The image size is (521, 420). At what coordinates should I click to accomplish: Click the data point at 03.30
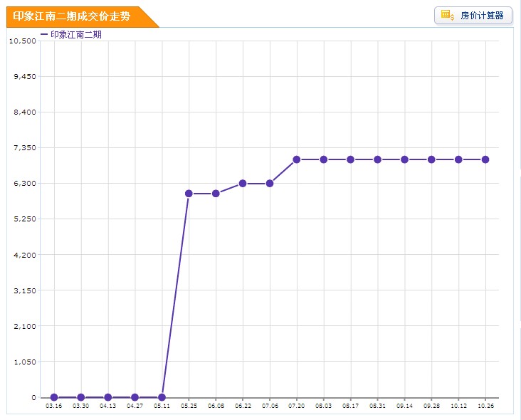(x=80, y=397)
